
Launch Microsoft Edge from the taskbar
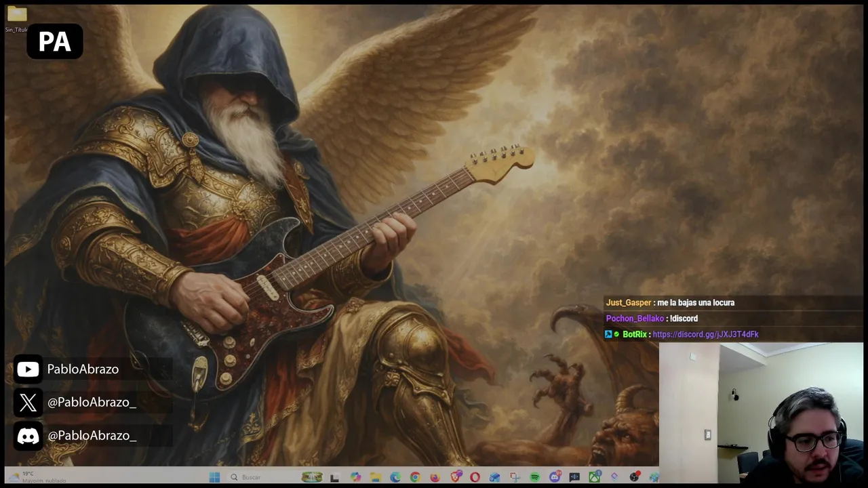pyautogui.click(x=395, y=477)
